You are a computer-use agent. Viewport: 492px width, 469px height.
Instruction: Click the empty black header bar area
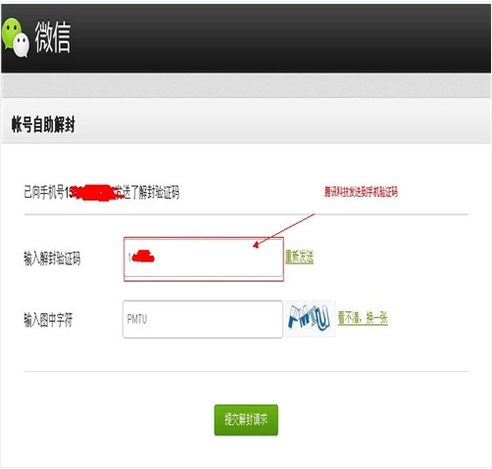pyautogui.click(x=280, y=38)
